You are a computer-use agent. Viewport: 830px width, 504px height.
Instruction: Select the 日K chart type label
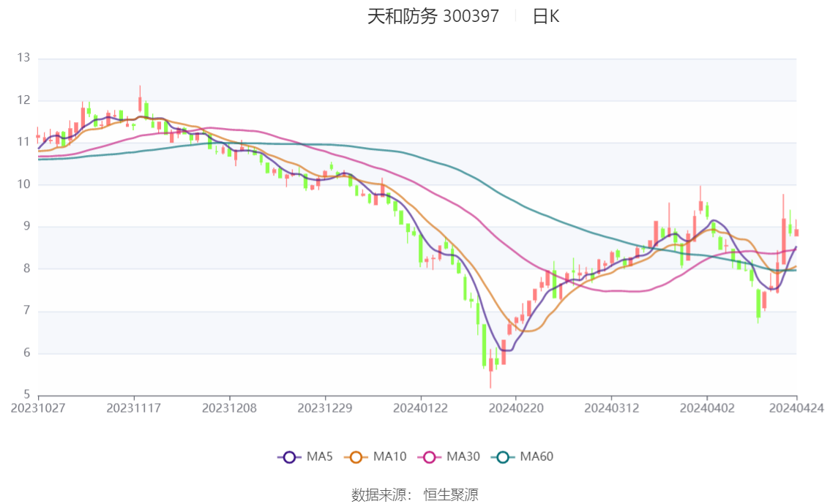545,17
